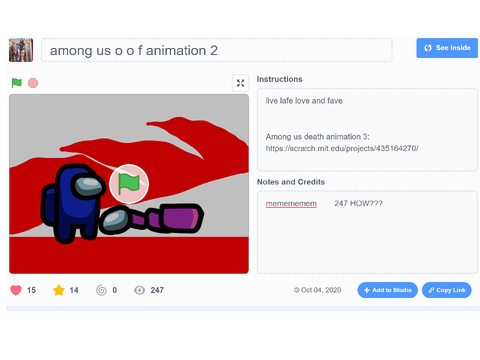Screen dimensions: 480x360
Task: Open the author's profile avatar thumbnail
Action: coord(21,50)
